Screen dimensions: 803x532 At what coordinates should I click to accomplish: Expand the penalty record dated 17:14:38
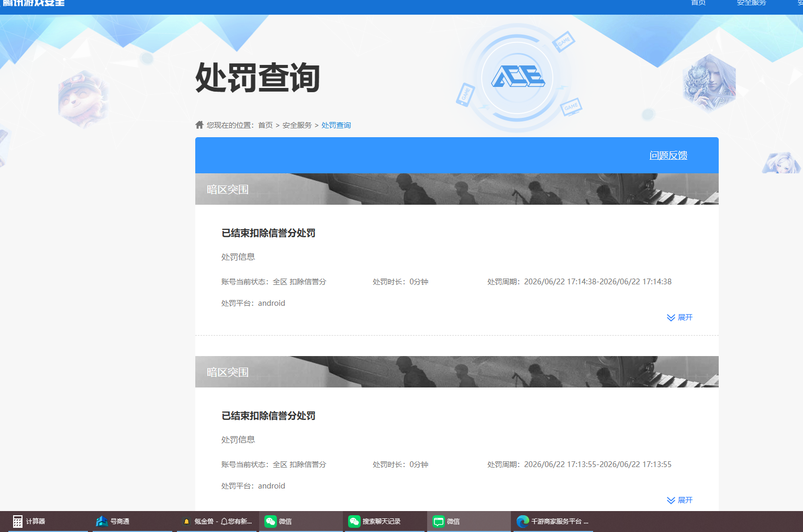pyautogui.click(x=679, y=317)
